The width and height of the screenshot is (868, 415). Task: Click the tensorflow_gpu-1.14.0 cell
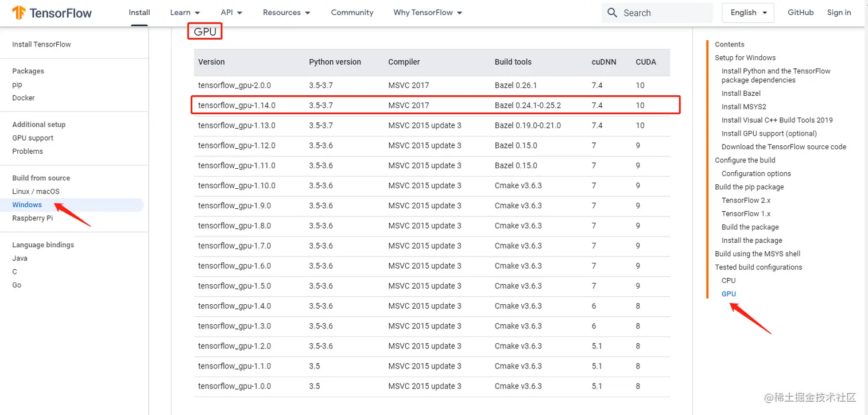click(x=237, y=105)
